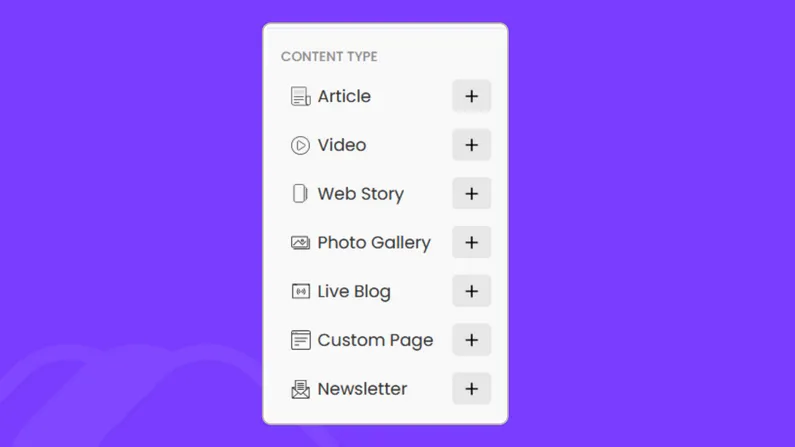
Task: Click the Video play icon
Action: 300,145
